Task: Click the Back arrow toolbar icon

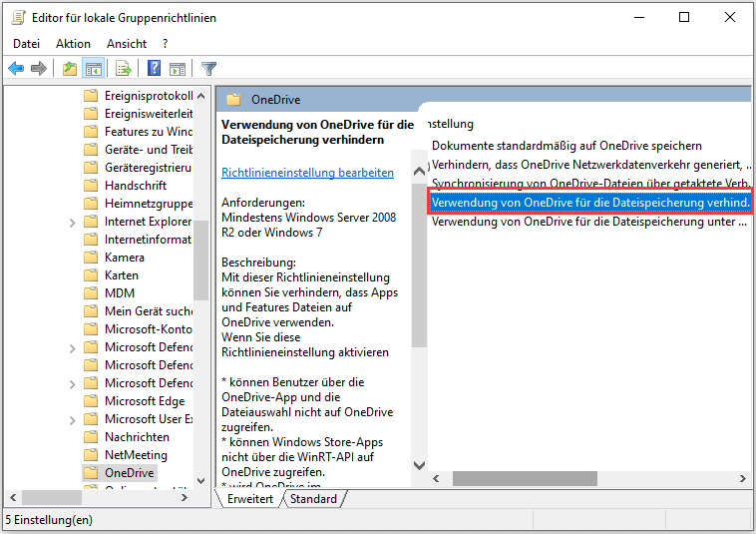Action: pyautogui.click(x=16, y=69)
